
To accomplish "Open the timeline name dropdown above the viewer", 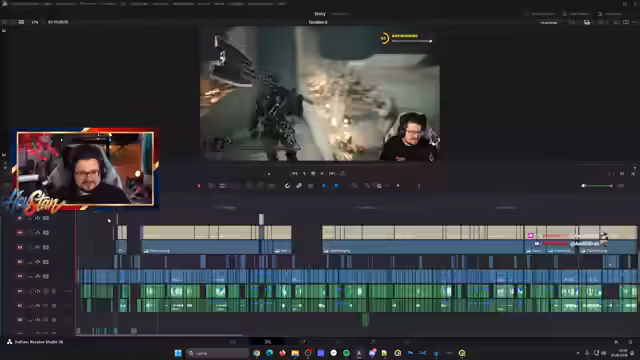I will (318, 22).
